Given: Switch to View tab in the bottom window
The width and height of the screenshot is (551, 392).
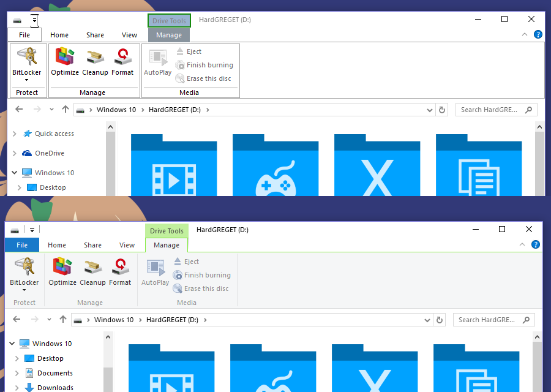Looking at the screenshot, I should pos(127,245).
